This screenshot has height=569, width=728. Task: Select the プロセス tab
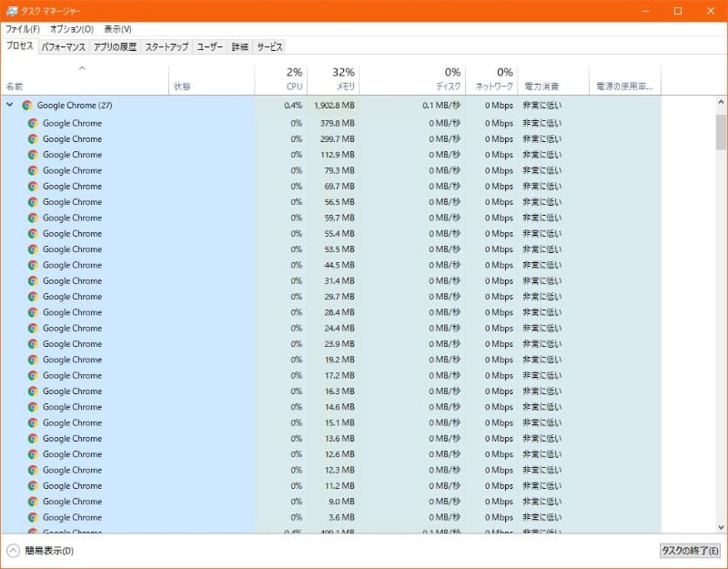pos(19,46)
